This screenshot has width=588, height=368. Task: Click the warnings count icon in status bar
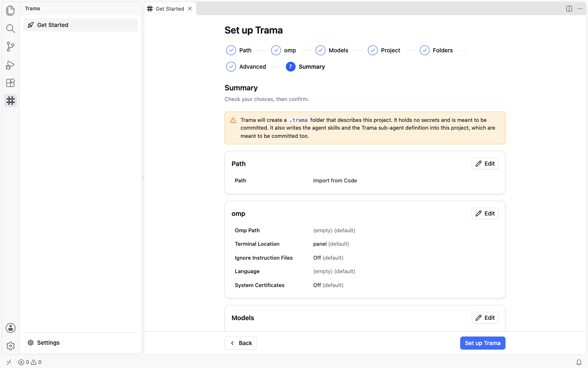36,362
